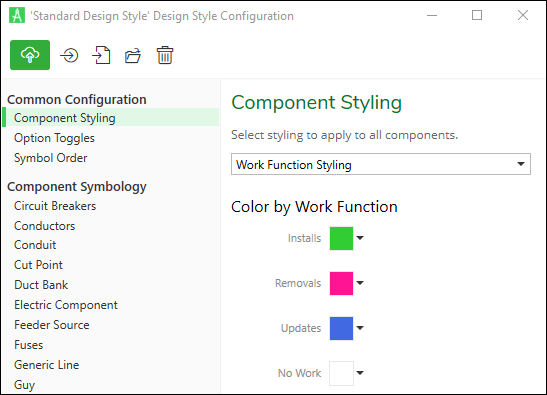Select Component Styling in sidebar
547x395 pixels.
(111, 118)
